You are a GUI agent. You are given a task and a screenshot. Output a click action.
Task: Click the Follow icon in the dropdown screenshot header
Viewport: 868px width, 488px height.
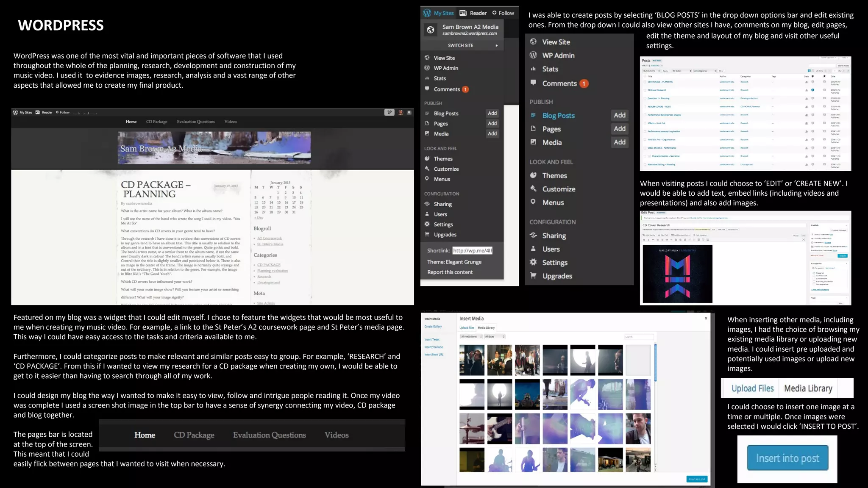pos(494,13)
